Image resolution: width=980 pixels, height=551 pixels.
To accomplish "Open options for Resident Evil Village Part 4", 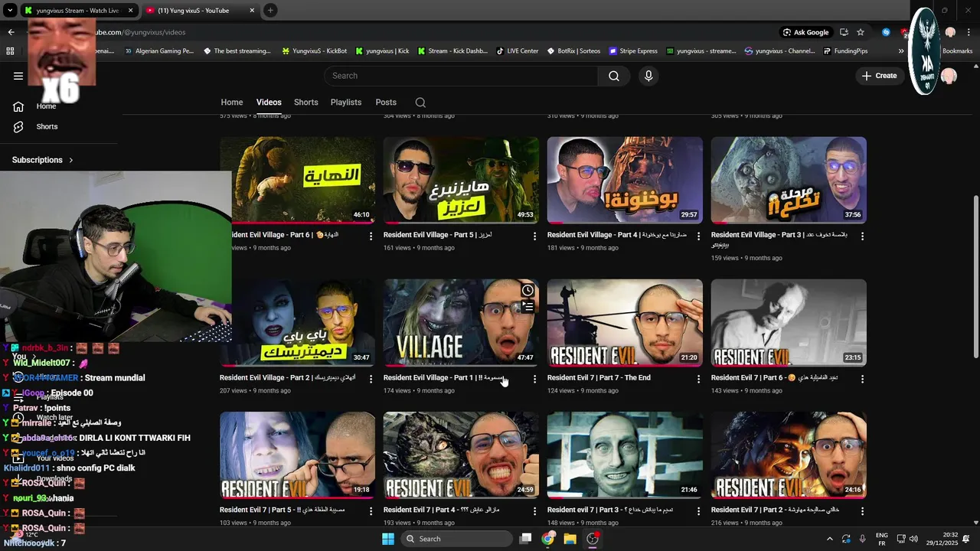I will [x=698, y=236].
